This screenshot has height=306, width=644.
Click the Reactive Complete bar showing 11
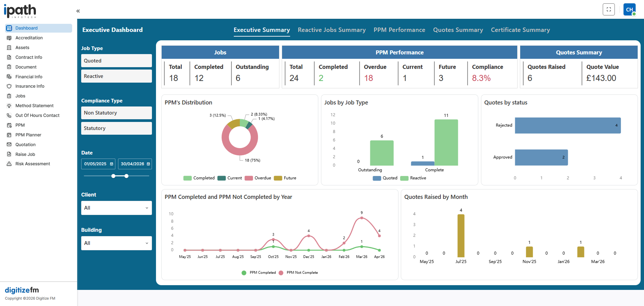pos(446,142)
